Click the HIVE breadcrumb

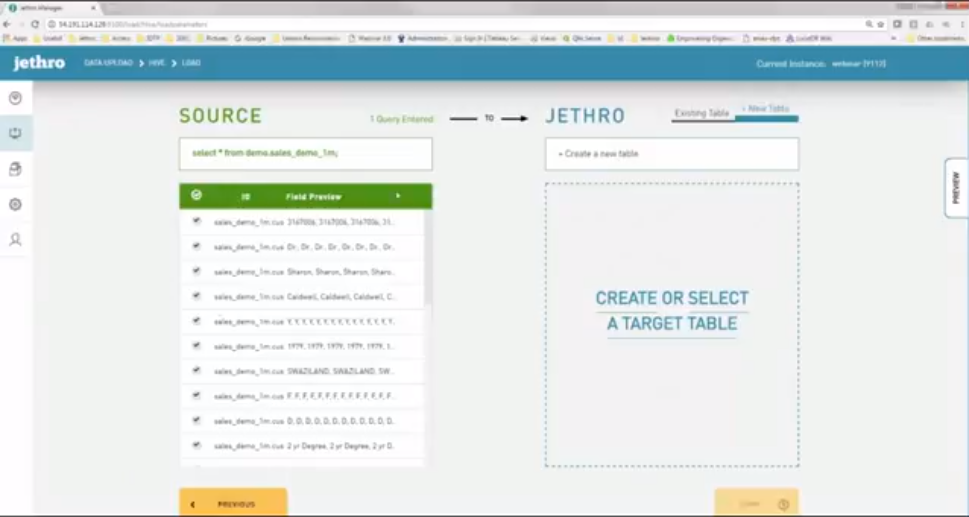(x=157, y=63)
